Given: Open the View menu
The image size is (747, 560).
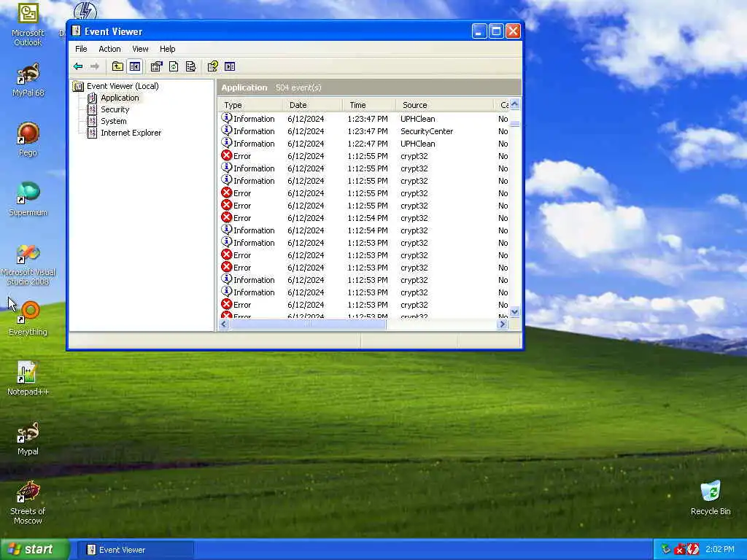Looking at the screenshot, I should tap(140, 49).
